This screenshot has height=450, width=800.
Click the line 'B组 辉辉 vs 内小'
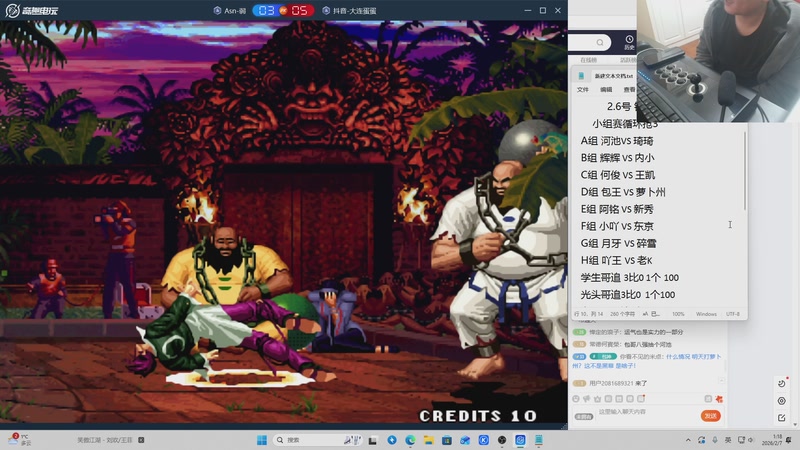[617, 158]
